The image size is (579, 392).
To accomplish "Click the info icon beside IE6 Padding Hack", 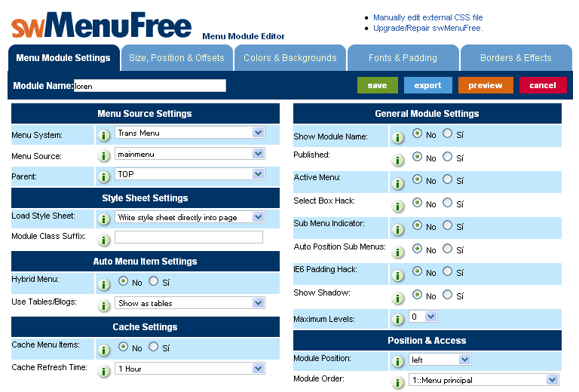I will (398, 276).
